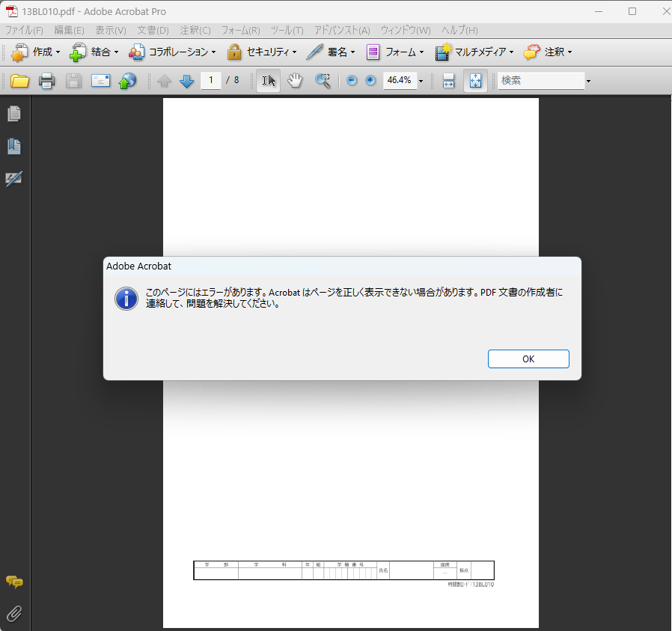
Task: Expand the 署名 sign dropdown
Action: [352, 52]
